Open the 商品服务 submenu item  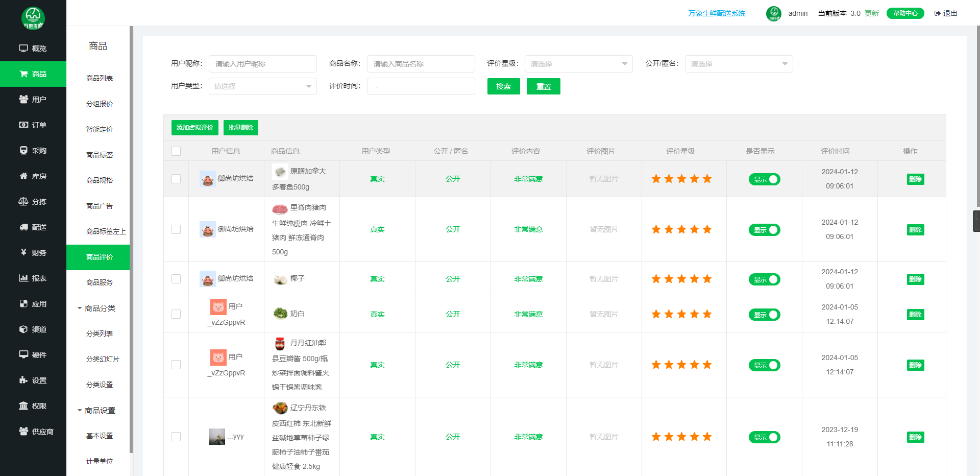[100, 282]
